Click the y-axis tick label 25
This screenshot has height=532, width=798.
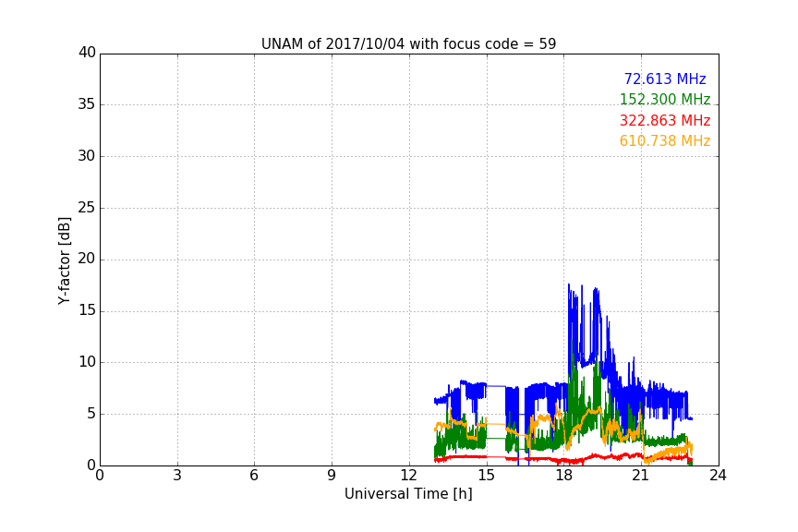pos(87,207)
